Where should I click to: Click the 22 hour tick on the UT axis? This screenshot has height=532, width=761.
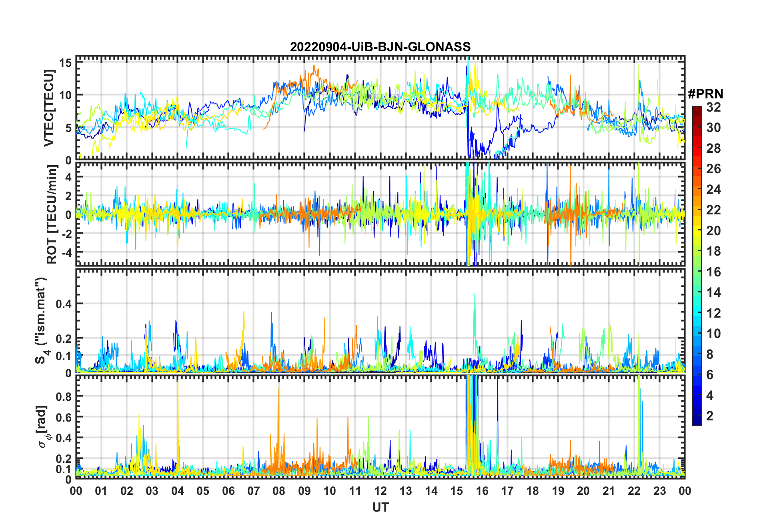[x=634, y=491]
